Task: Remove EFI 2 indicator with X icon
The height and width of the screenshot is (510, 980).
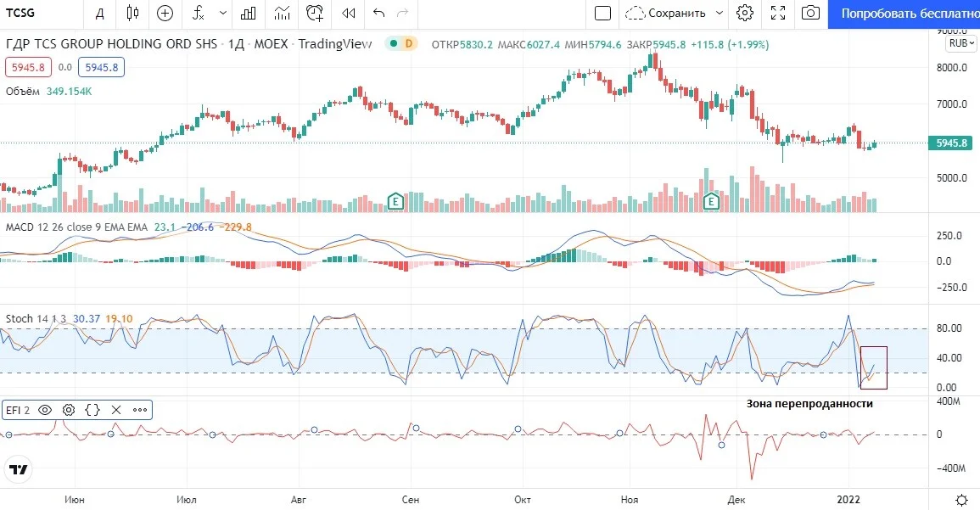Action: pyautogui.click(x=116, y=410)
